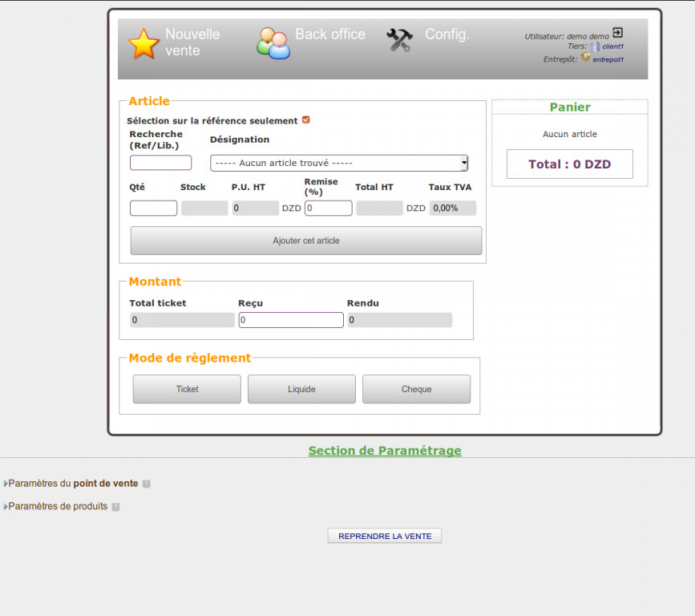
Task: Toggle Sélection sur la référence seulement checkbox
Action: [x=306, y=120]
